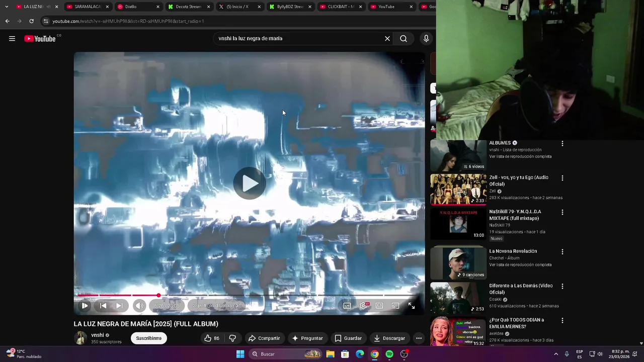The height and width of the screenshot is (362, 644).
Task: Mute the video volume
Action: [x=139, y=306]
